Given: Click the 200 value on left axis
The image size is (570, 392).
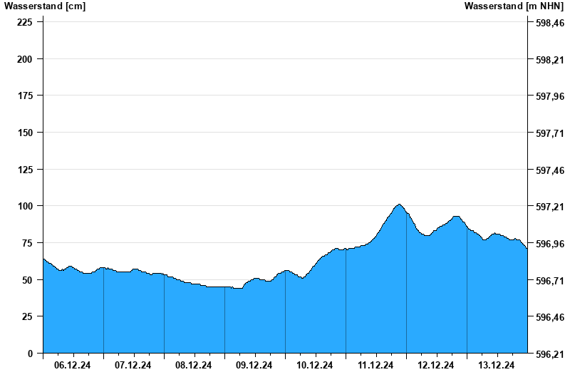Looking at the screenshot, I should pos(25,59).
